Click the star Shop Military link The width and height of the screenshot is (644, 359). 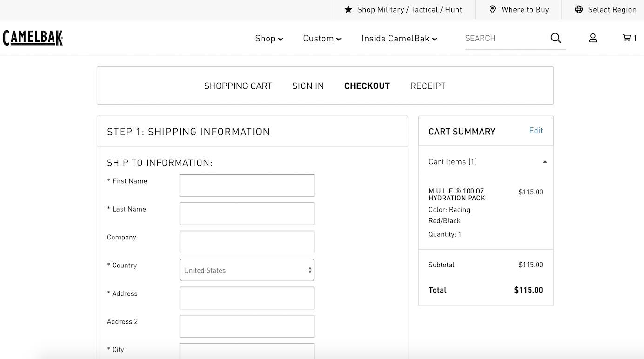pos(403,10)
